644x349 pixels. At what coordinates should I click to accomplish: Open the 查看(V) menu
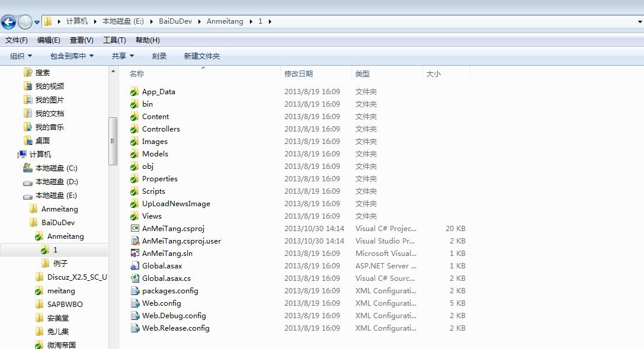coord(81,40)
